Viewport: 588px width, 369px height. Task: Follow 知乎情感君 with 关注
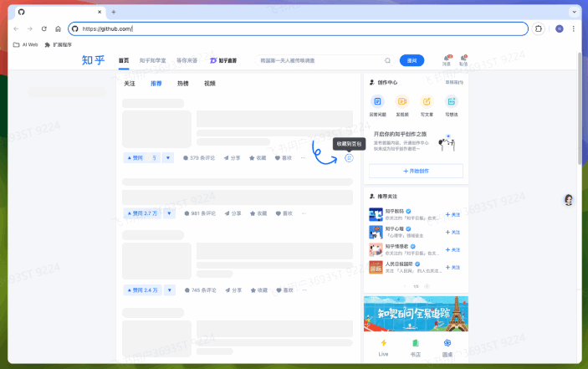tap(453, 249)
